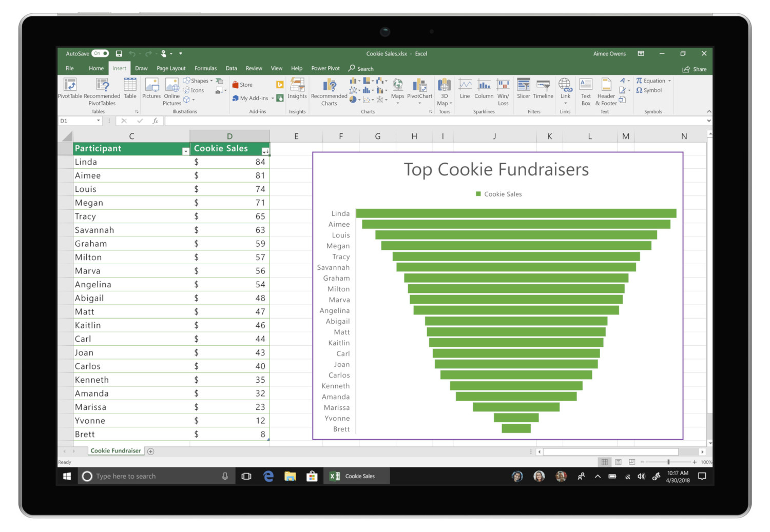The width and height of the screenshot is (770, 532).
Task: Switch to the Page Layout tab
Action: tap(171, 68)
